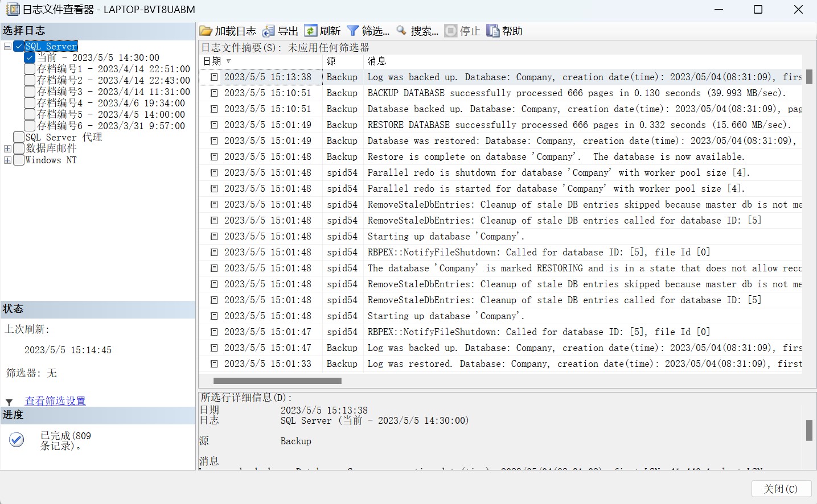Select the 'Database was restored' message row
This screenshot has width=817, height=504.
point(500,141)
